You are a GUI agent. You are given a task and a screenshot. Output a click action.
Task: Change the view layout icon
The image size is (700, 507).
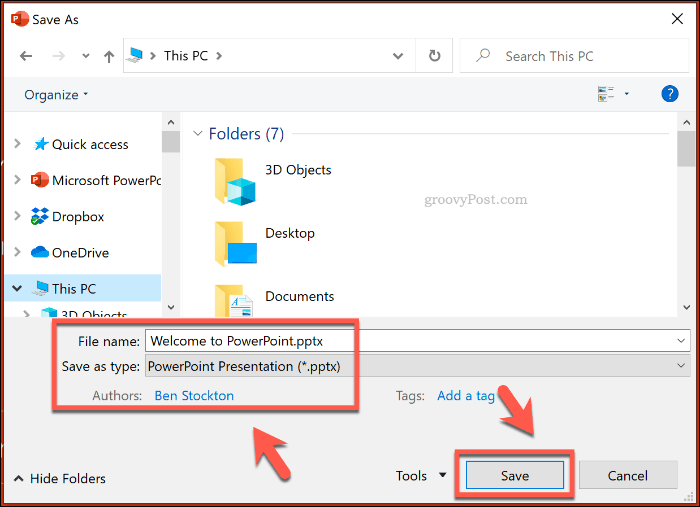[606, 94]
